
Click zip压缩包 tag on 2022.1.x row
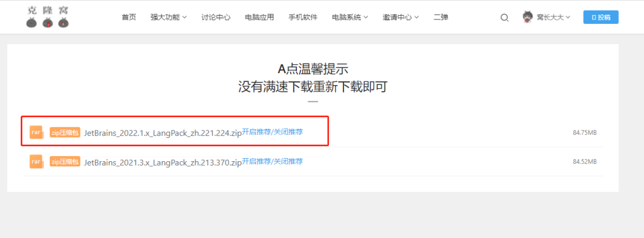pyautogui.click(x=65, y=132)
